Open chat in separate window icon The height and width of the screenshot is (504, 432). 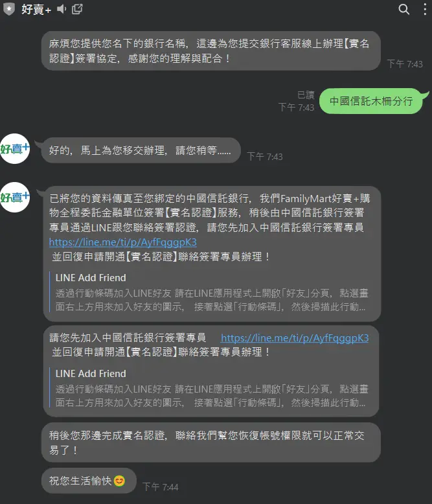pos(77,9)
